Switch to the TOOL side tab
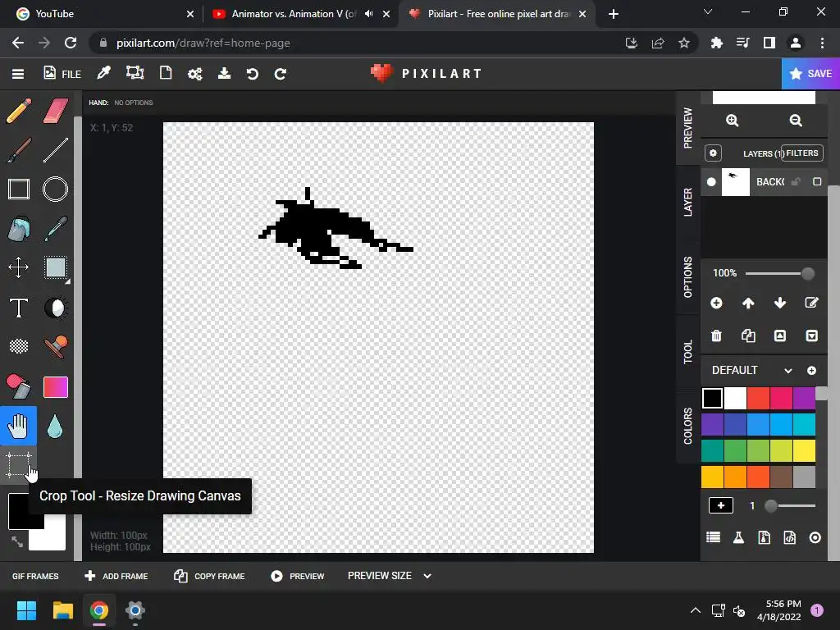The height and width of the screenshot is (630, 840). click(688, 352)
